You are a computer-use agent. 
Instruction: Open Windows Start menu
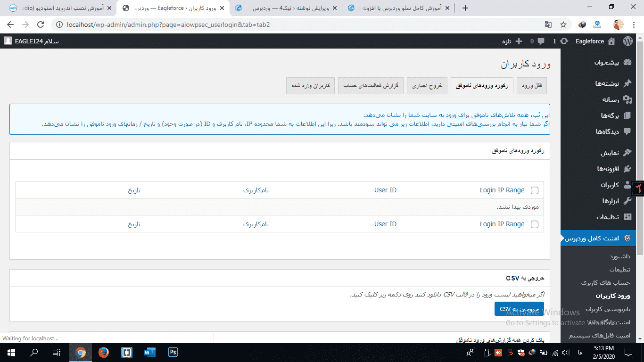11,352
